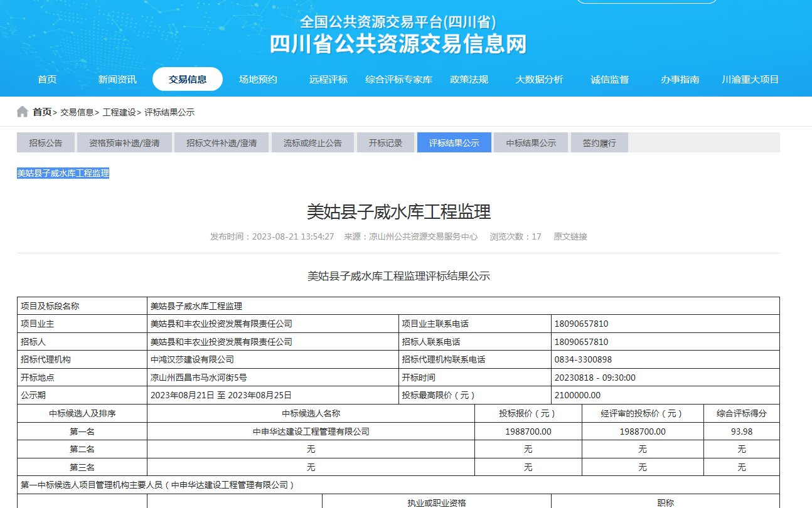The width and height of the screenshot is (812, 508).
Task: Open the 政策法规 navigation menu
Action: 469,79
